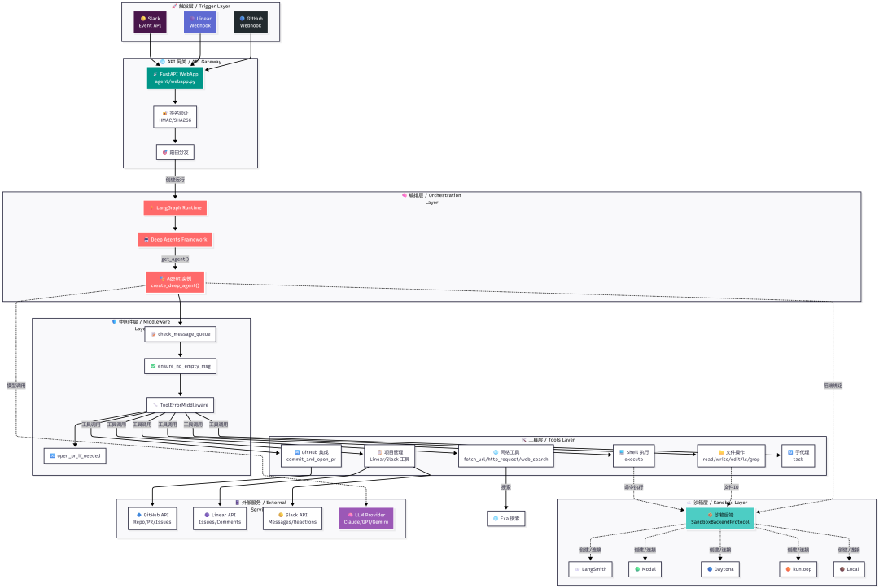Select the GitHub 集成 commit_and_open_pr node
Viewport: 879px width, 588px height.
(x=311, y=455)
